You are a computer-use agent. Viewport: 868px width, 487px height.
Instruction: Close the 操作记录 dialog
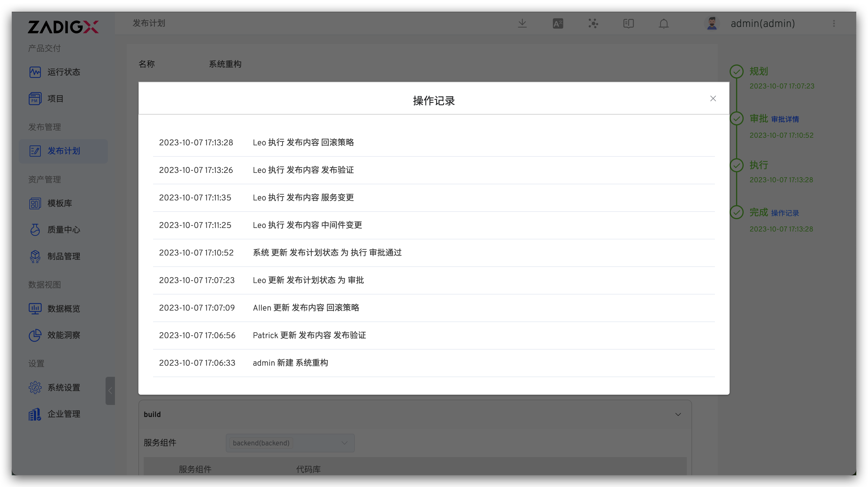pos(713,98)
